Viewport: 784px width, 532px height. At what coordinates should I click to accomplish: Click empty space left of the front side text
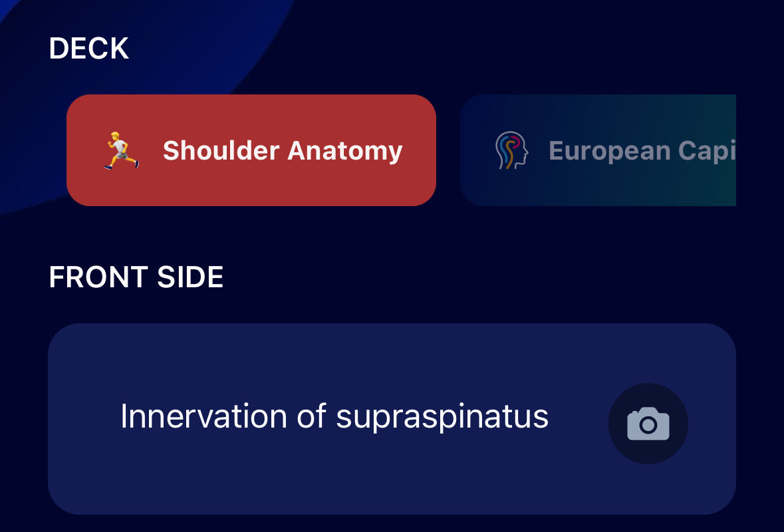pyautogui.click(x=83, y=419)
